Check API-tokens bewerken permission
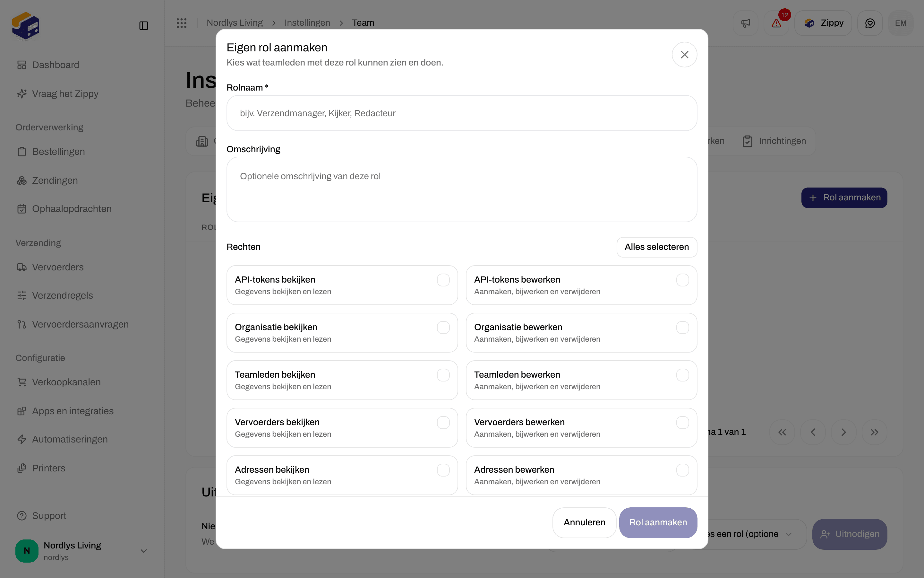 (683, 280)
